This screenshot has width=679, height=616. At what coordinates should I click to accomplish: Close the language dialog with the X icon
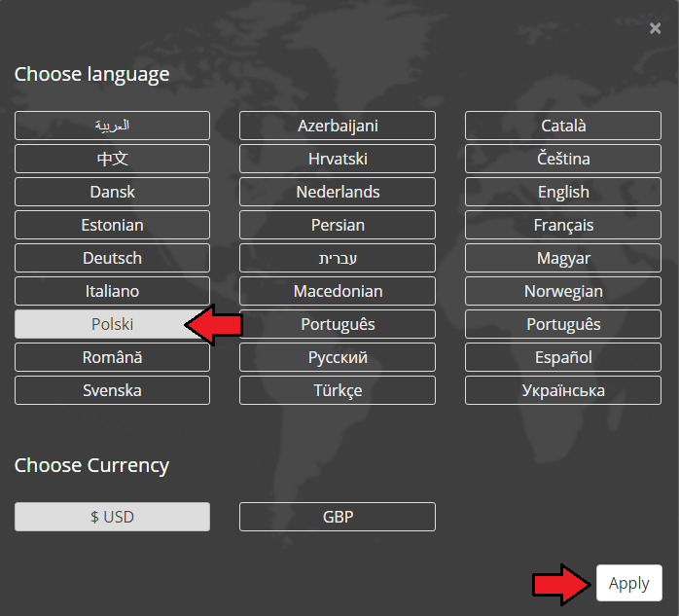click(655, 28)
